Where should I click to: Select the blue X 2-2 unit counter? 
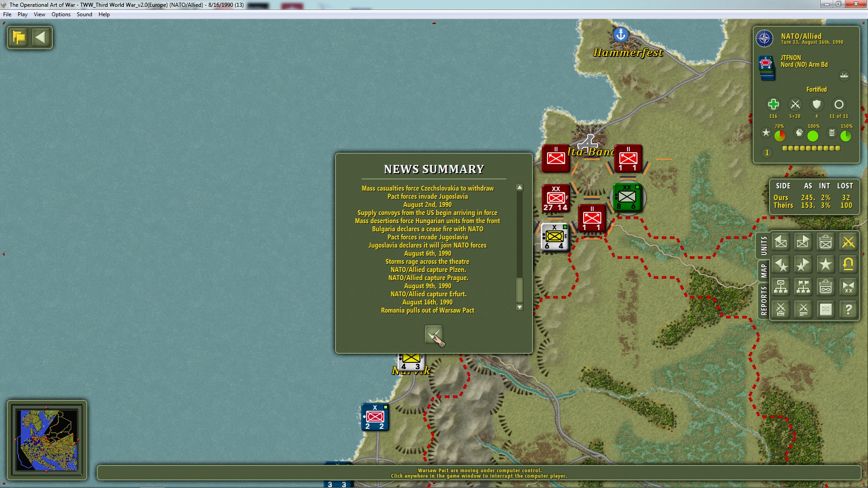[375, 417]
